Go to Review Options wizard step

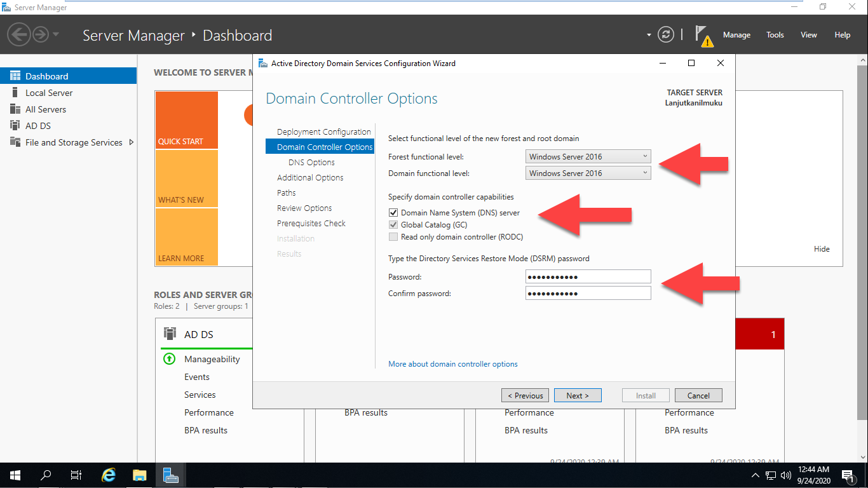tap(304, 208)
